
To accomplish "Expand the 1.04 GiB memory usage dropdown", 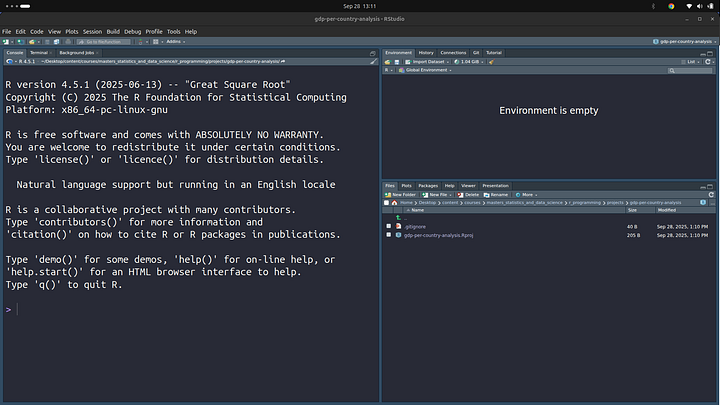I will (469, 62).
